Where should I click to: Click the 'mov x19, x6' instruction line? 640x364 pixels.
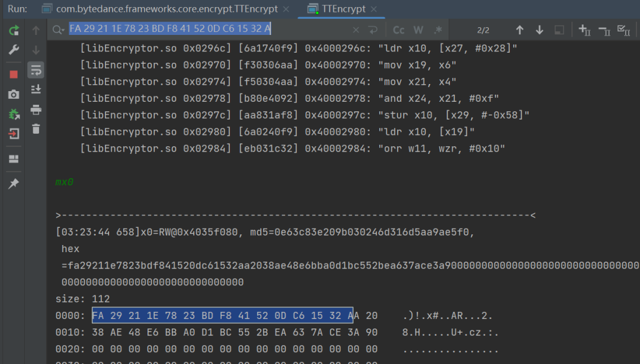click(x=268, y=65)
